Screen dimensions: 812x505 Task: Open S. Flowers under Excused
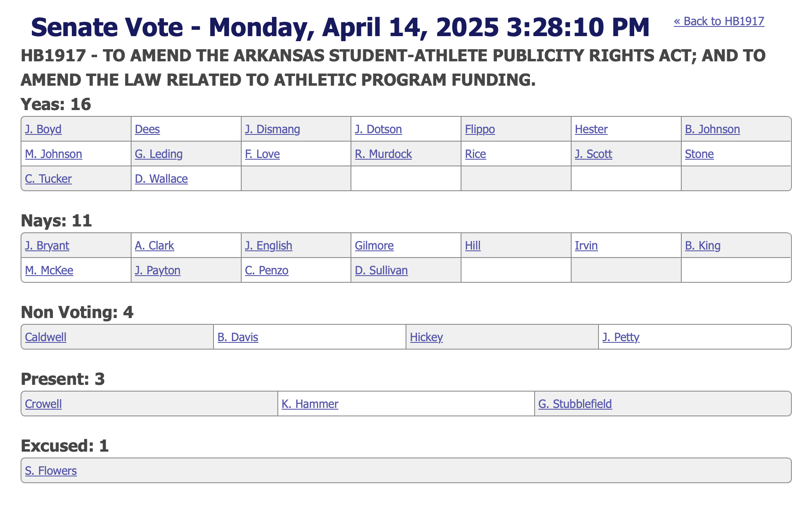click(x=51, y=471)
